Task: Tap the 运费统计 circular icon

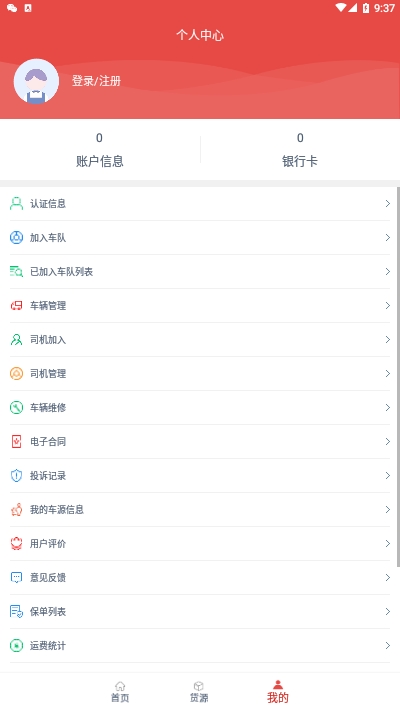Action: click(x=16, y=645)
